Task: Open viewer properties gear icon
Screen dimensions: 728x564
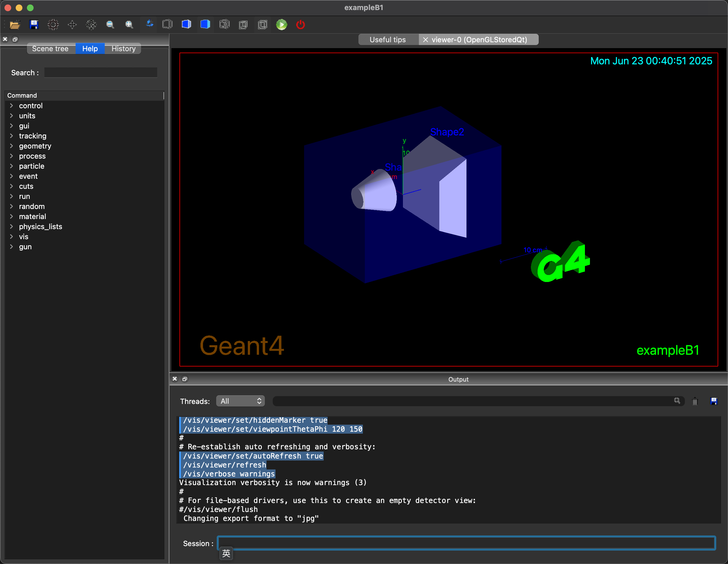Action: [x=53, y=25]
